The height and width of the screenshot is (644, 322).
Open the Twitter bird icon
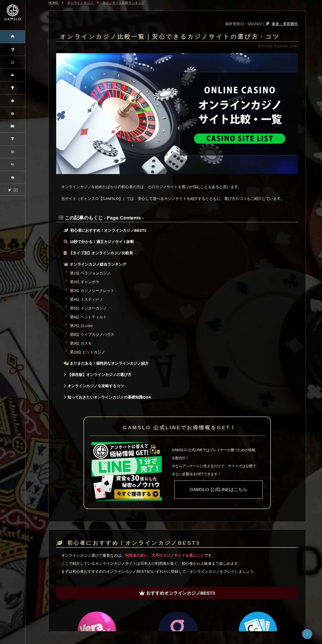10,190
